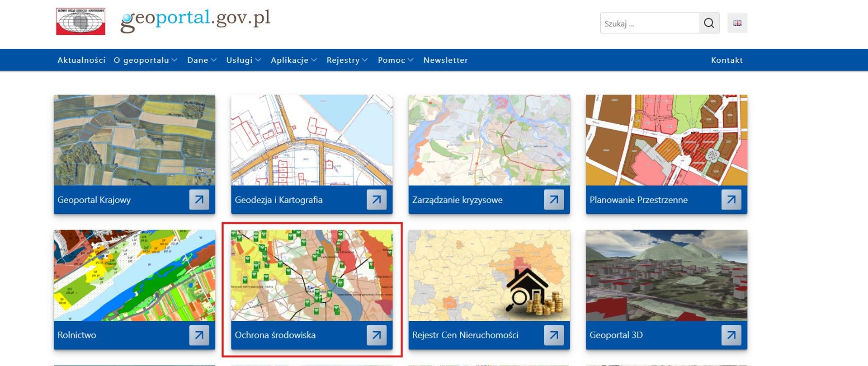Screen dimensions: 868x366
Task: Open the Ochrona środowiska arrow icon
Action: pos(376,335)
